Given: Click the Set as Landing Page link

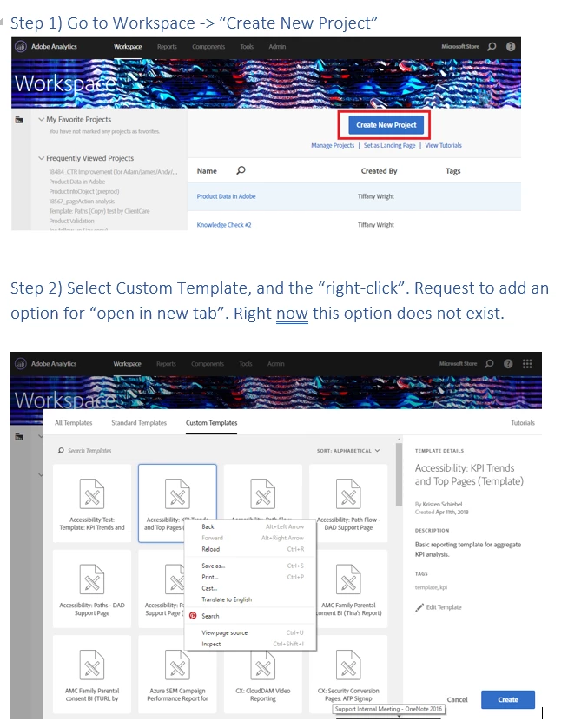Looking at the screenshot, I should [389, 145].
